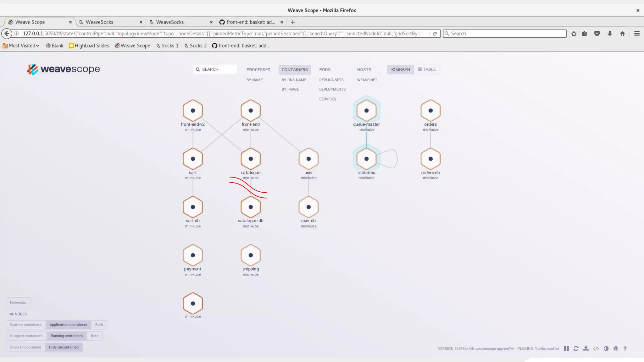The image size is (644, 362).
Task: Pause the live topology updates
Action: coord(566,348)
